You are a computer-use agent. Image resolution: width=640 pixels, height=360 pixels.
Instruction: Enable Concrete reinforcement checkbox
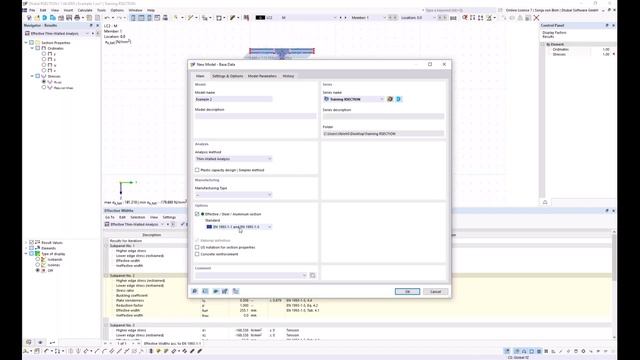197,254
